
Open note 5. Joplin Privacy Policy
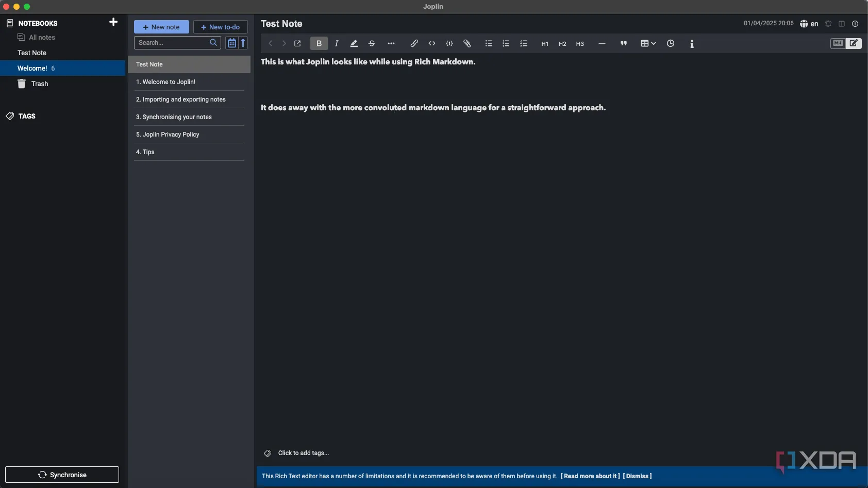tap(189, 134)
